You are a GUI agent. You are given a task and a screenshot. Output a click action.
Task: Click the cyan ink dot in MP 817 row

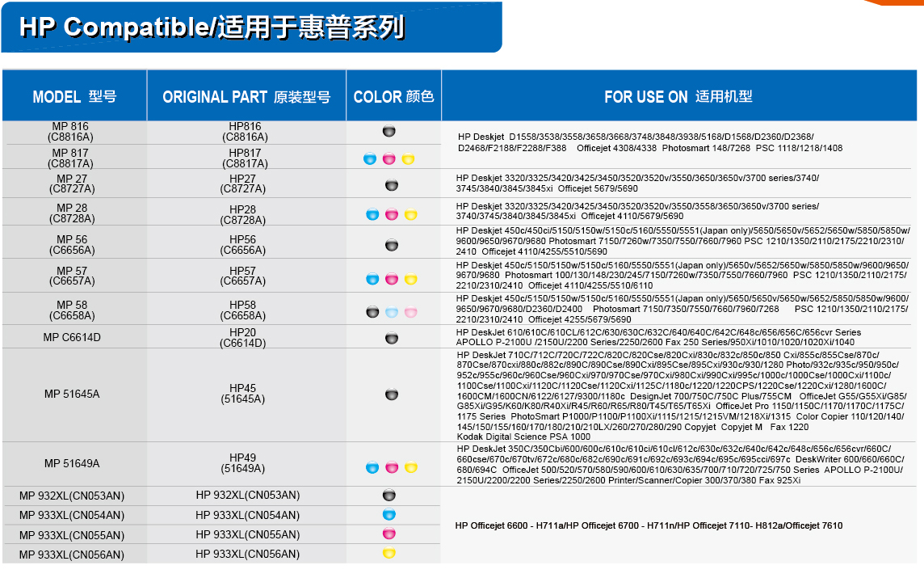pyautogui.click(x=371, y=159)
